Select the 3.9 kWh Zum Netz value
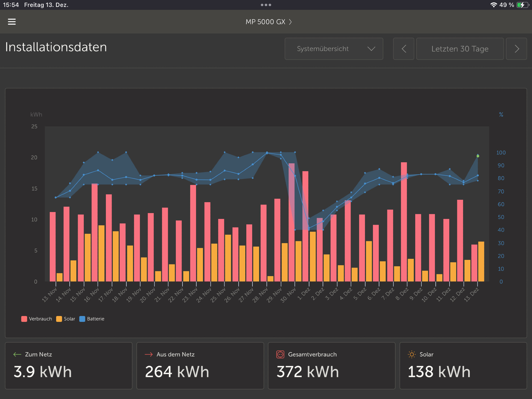532x399 pixels. (43, 372)
